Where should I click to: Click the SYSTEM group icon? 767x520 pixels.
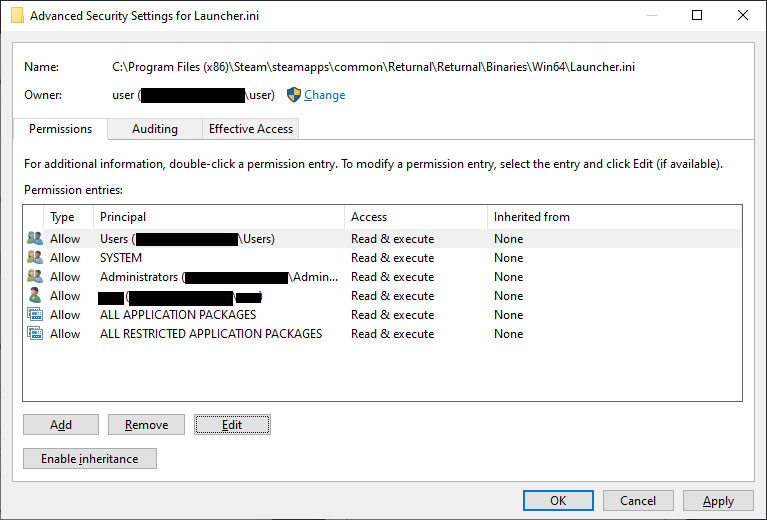35,258
